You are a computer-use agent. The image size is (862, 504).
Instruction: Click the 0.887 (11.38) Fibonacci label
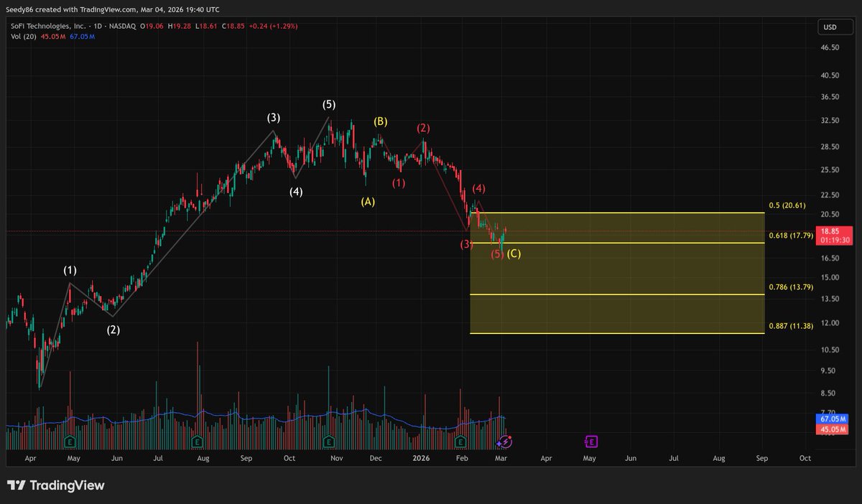pyautogui.click(x=791, y=326)
